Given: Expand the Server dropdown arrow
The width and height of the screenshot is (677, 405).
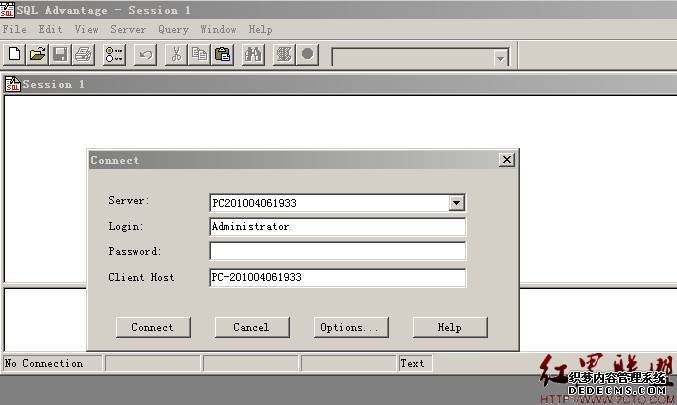Looking at the screenshot, I should click(456, 203).
